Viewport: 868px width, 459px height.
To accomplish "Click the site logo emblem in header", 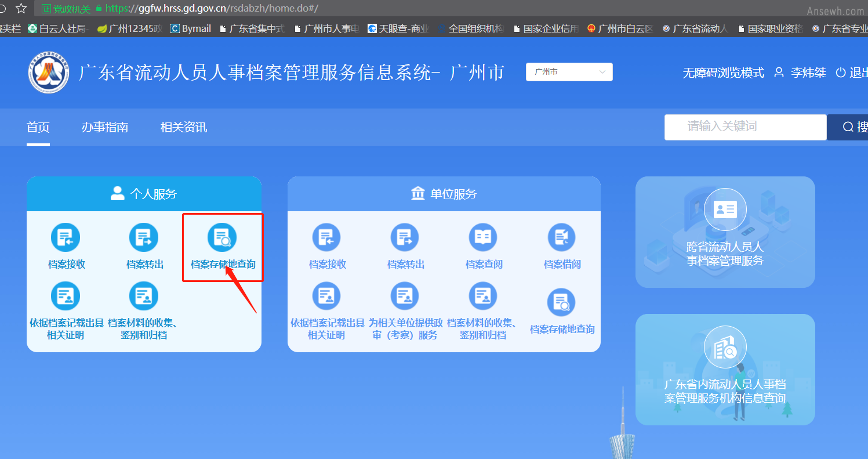I will pyautogui.click(x=49, y=73).
